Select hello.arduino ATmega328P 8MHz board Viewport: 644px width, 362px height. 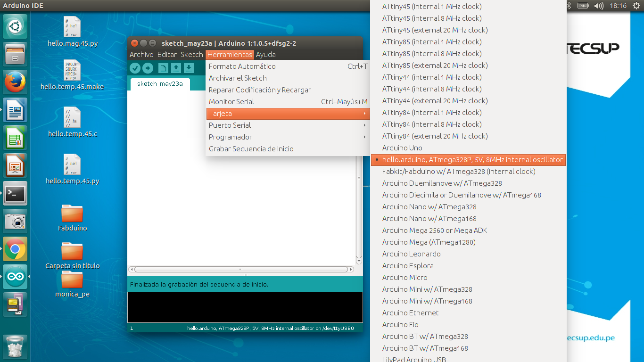pos(468,160)
